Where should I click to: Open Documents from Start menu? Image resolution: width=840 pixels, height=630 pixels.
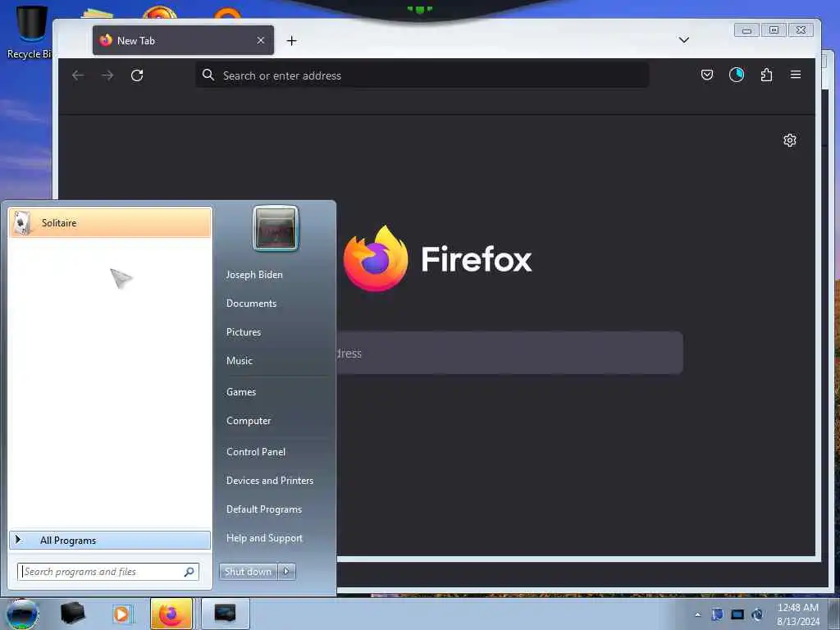tap(251, 304)
